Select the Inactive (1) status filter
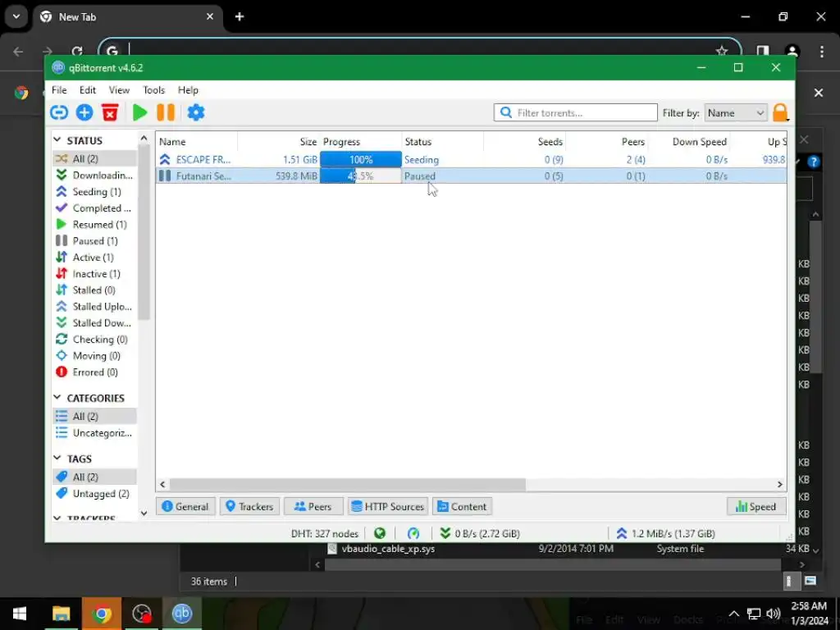 pyautogui.click(x=95, y=274)
